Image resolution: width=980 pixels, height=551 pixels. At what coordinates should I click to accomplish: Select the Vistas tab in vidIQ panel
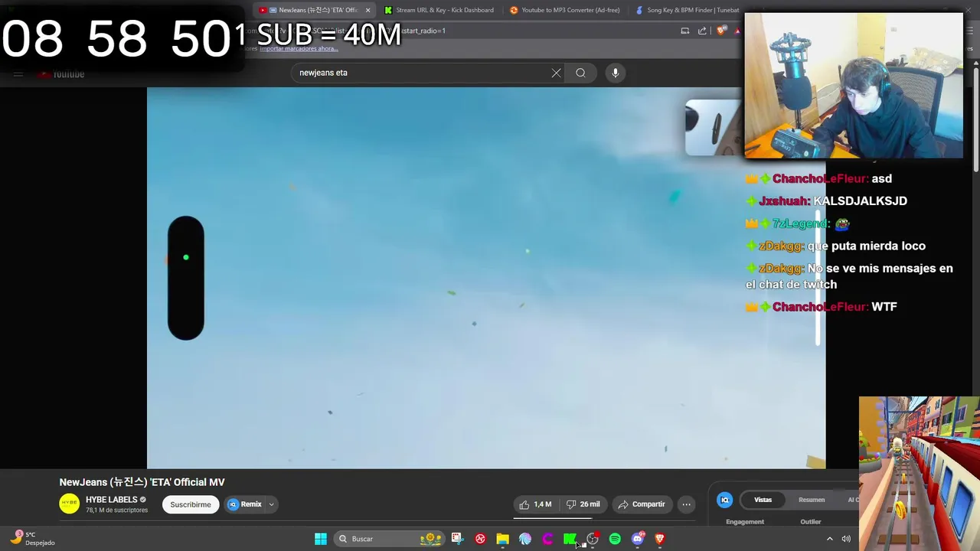(763, 500)
